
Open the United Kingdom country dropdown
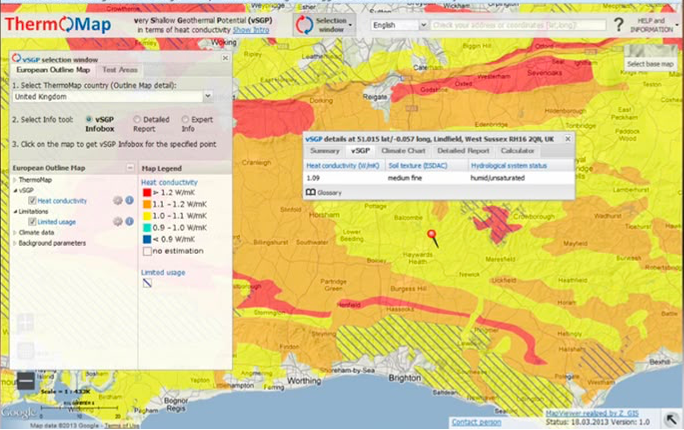[208, 96]
